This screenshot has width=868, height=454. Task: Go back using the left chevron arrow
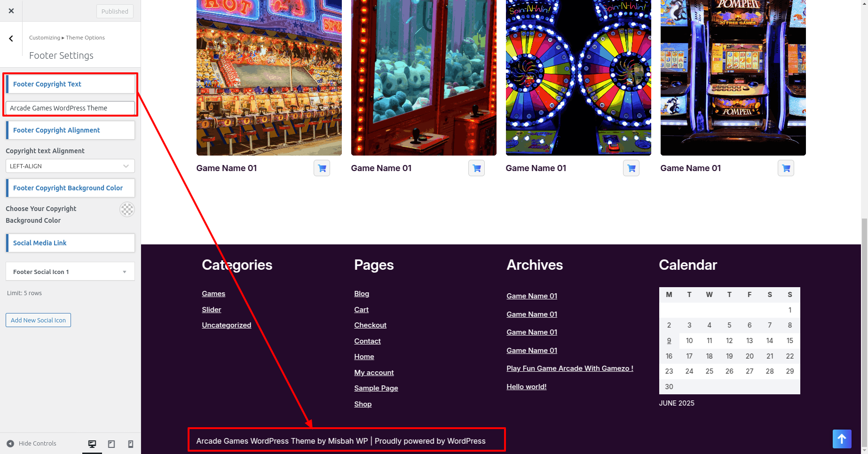(11, 39)
